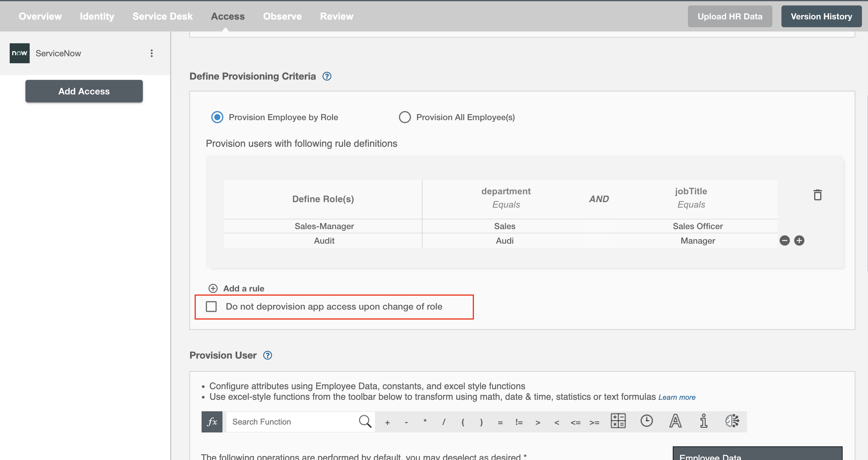This screenshot has height=460, width=868.
Task: Click the Sales-Manager role cell
Action: (x=324, y=226)
